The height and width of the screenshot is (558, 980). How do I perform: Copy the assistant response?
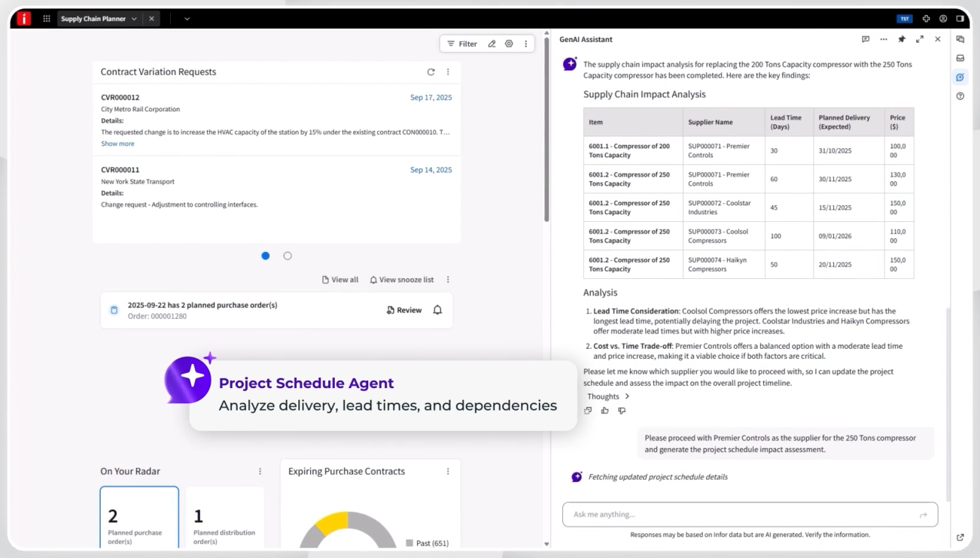588,411
